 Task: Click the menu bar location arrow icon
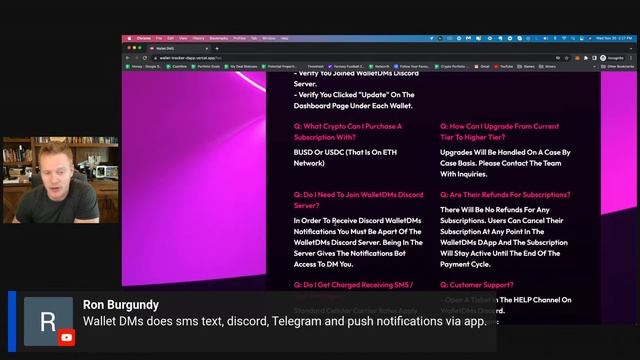(431, 38)
